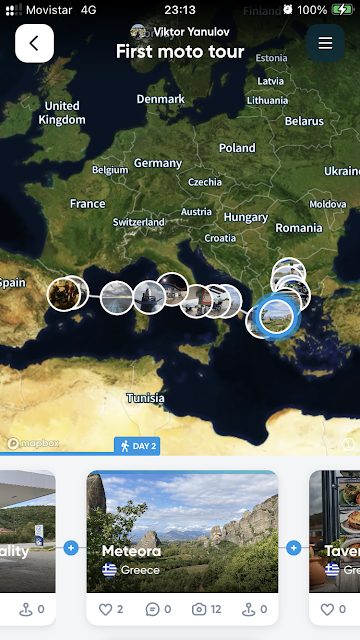
Task: Click the map info icon
Action: click(x=348, y=444)
